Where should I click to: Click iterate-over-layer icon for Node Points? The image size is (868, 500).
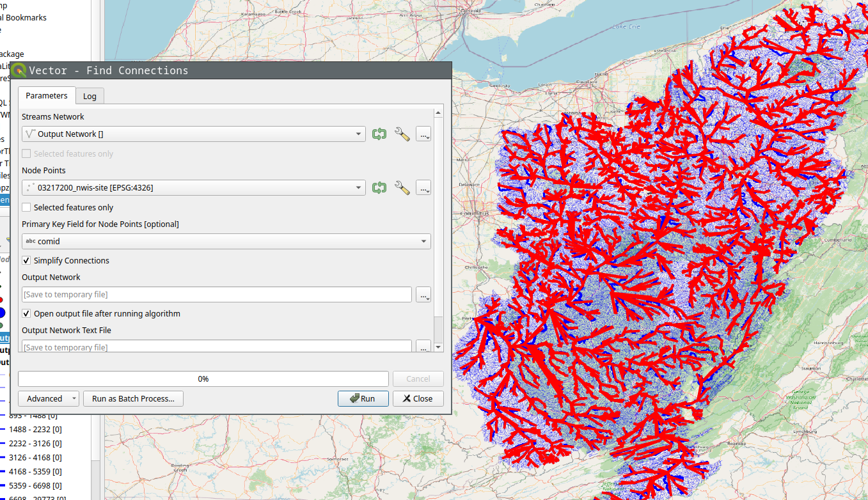pos(379,188)
